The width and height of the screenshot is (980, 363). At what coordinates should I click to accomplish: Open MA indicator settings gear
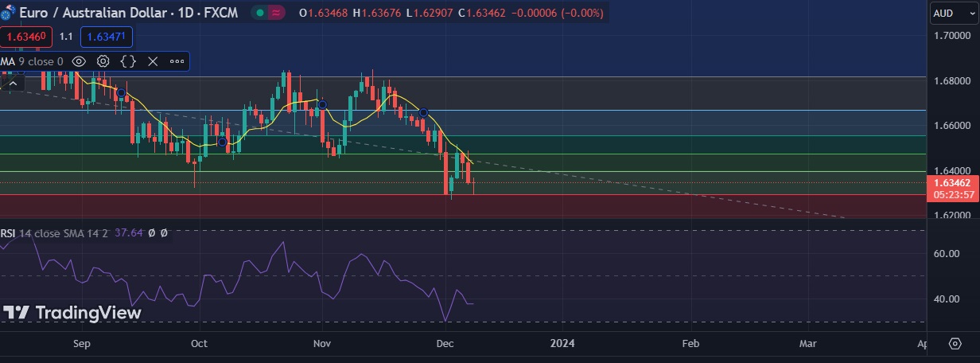[x=103, y=61]
